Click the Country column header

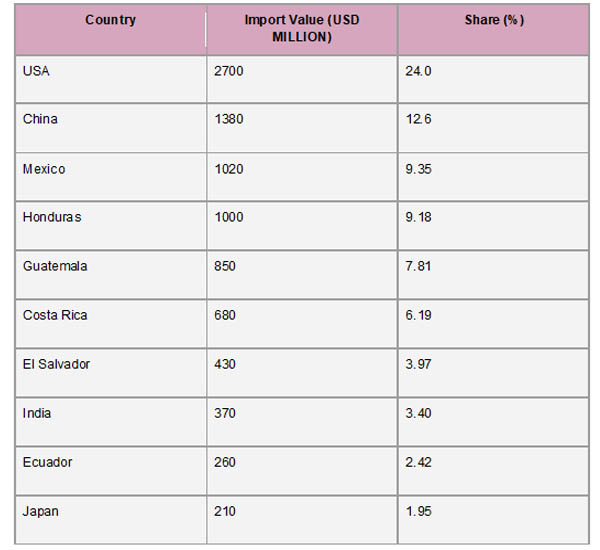point(111,30)
